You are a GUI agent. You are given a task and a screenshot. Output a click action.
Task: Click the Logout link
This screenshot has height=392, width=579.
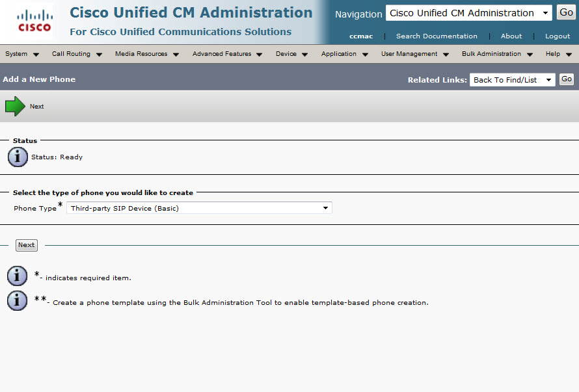coord(558,36)
